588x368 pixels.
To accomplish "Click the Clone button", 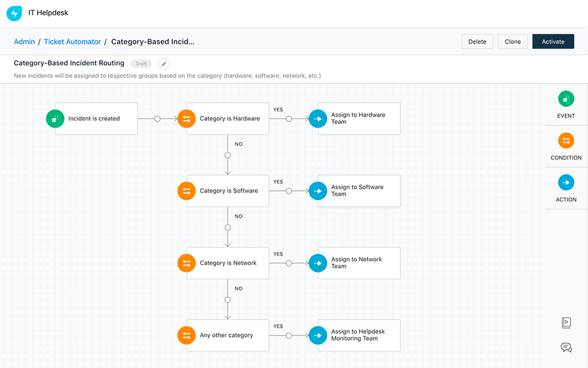I will [x=513, y=41].
